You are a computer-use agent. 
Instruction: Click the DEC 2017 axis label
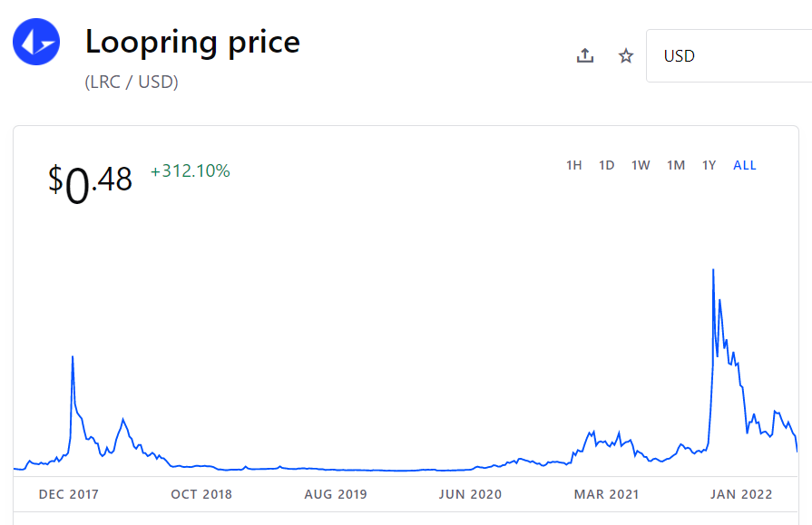[x=69, y=494]
